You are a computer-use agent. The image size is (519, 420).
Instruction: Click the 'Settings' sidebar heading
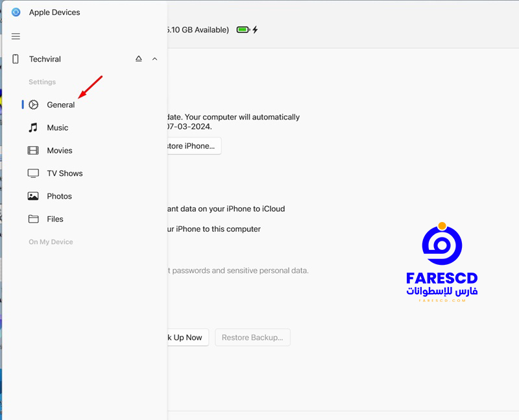42,82
